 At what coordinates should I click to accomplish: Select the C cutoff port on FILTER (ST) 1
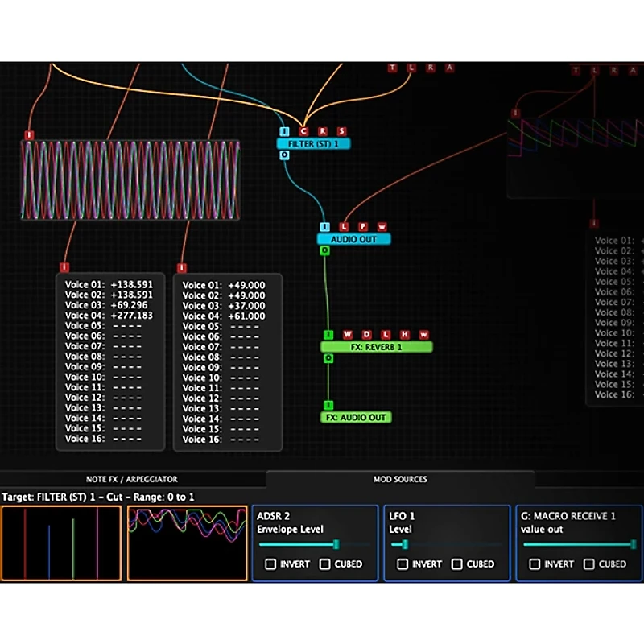pos(303,130)
